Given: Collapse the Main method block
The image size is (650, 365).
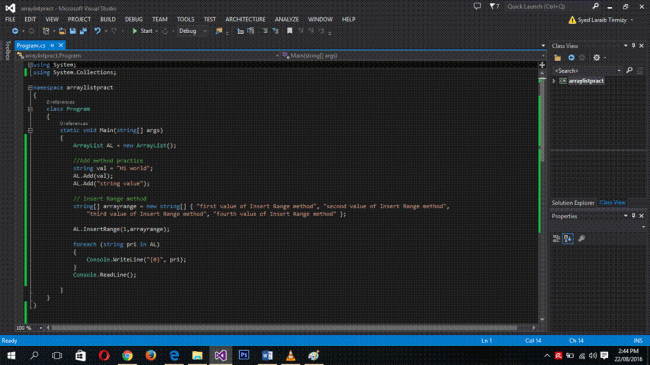Looking at the screenshot, I should pos(30,130).
